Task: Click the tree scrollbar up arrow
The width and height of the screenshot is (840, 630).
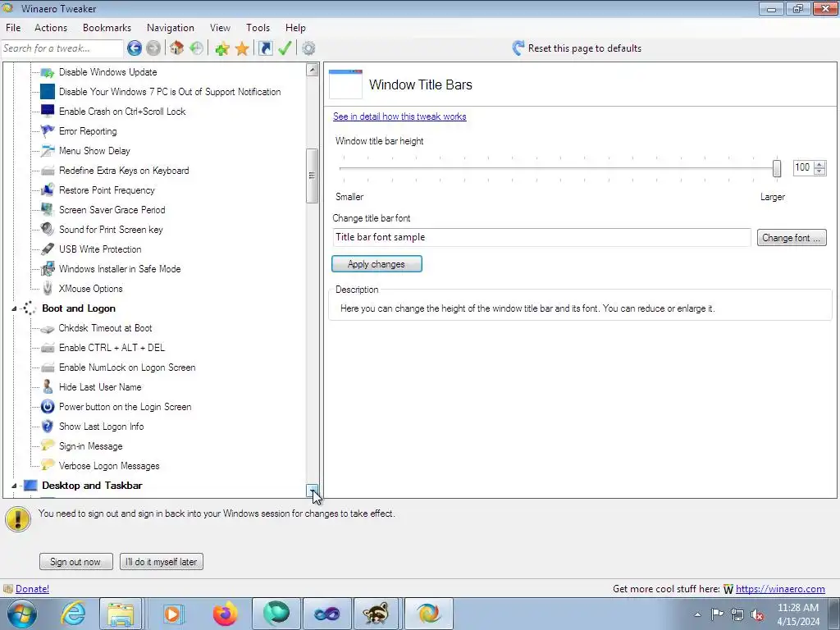Action: pos(313,70)
